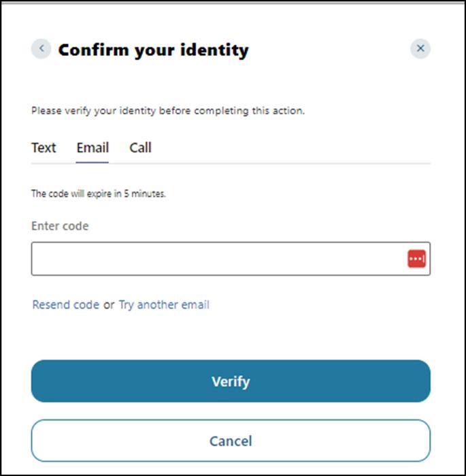This screenshot has width=466, height=476.
Task: Click the code expiry notice text
Action: (x=99, y=193)
